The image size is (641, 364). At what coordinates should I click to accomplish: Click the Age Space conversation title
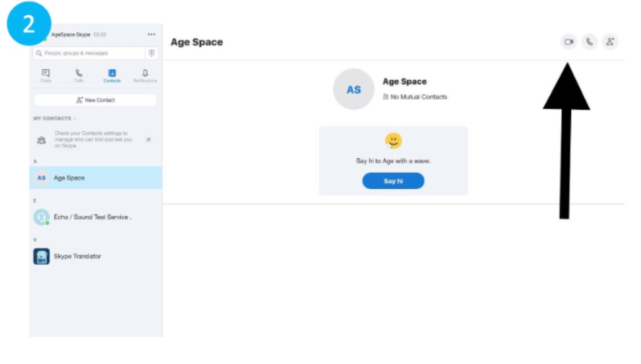[x=197, y=42]
